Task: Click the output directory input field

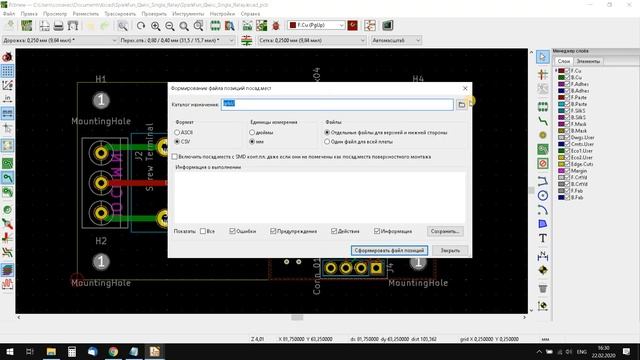Action: [x=337, y=104]
